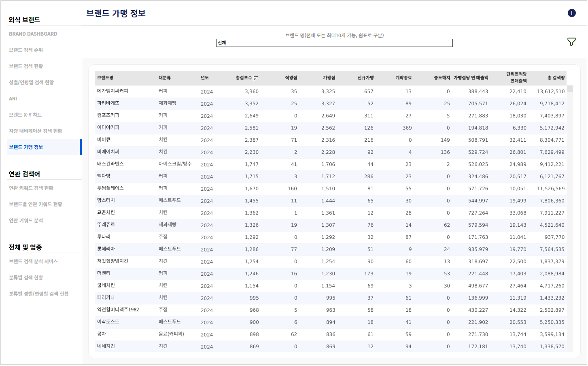This screenshot has width=588, height=366.
Task: Open 분류별 검색 현황 page
Action: point(26,278)
